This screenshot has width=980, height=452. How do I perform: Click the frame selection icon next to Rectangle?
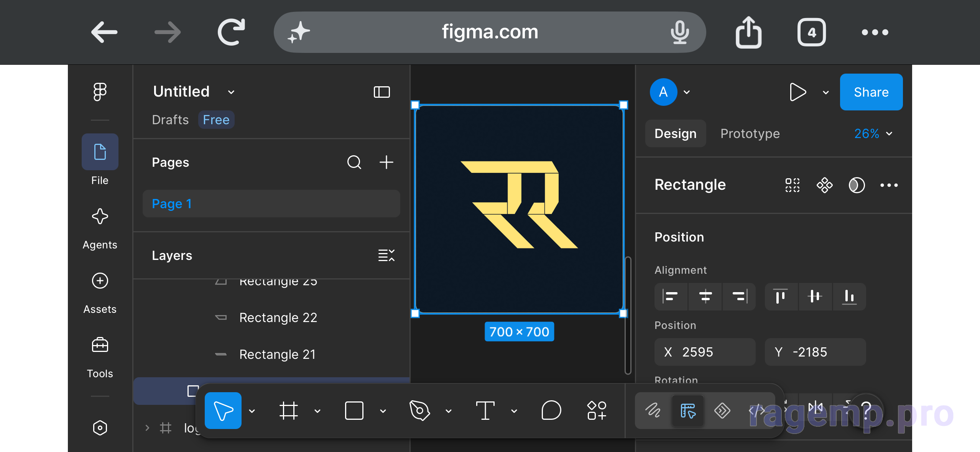coord(792,185)
